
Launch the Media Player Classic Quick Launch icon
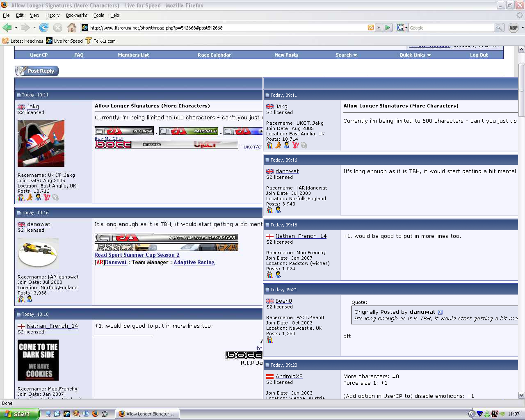pos(105,414)
